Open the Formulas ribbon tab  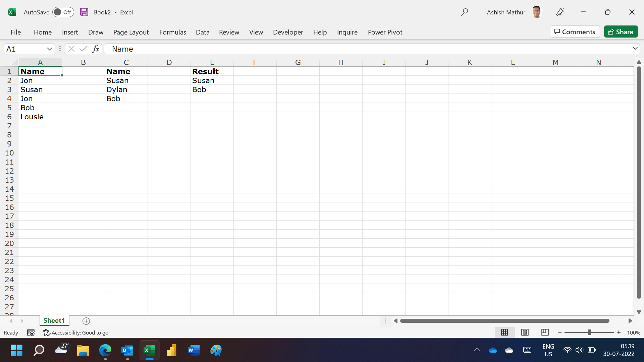click(172, 32)
